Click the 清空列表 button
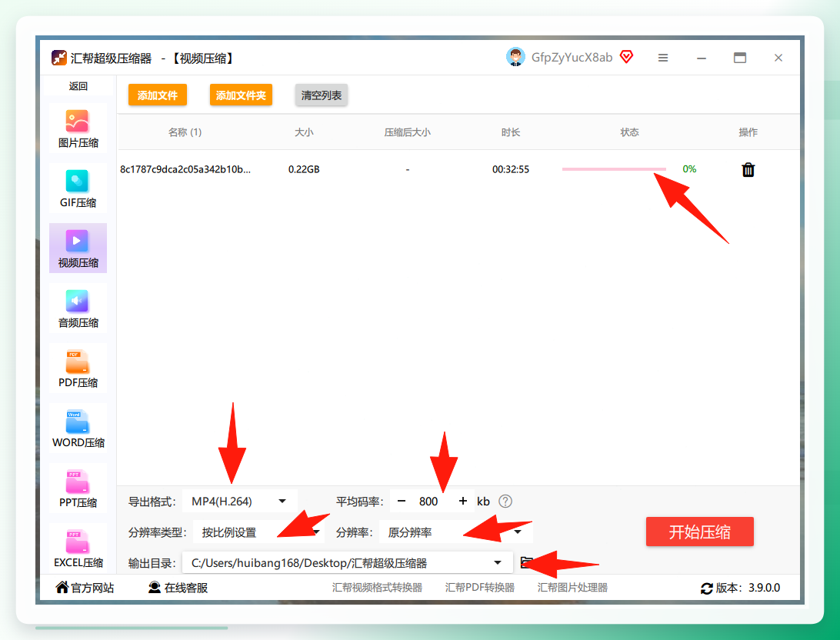 [322, 95]
